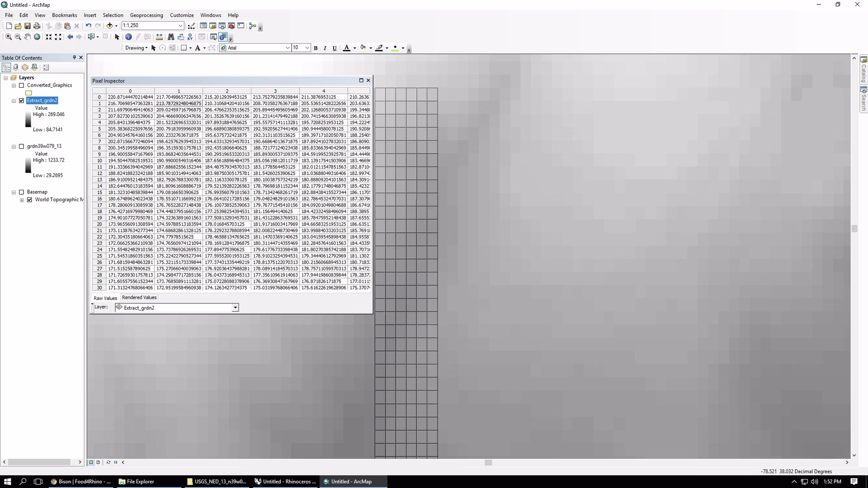Viewport: 868px width, 488px height.
Task: Open the Customize menu
Action: tap(182, 15)
